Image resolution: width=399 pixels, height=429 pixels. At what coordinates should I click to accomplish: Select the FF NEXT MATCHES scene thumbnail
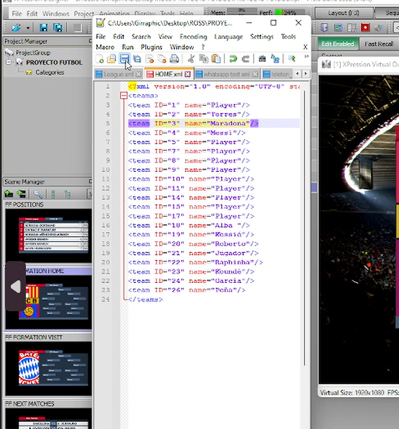pos(48,419)
